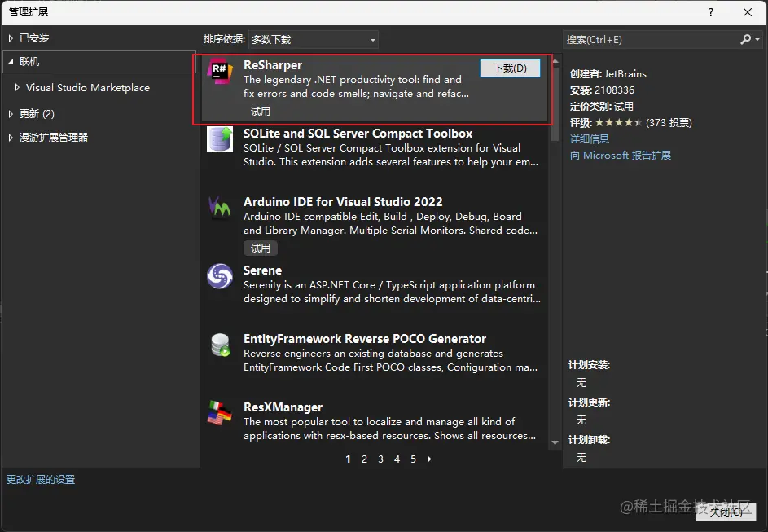This screenshot has height=532, width=768.
Task: Select Arduino IDE for Visual Studio 2022 title
Action: (343, 202)
